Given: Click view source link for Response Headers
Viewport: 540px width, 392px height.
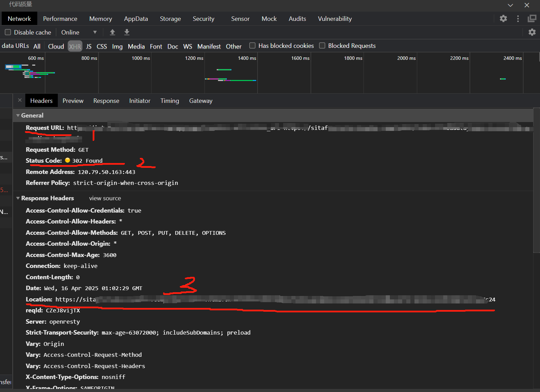Looking at the screenshot, I should click(x=105, y=198).
